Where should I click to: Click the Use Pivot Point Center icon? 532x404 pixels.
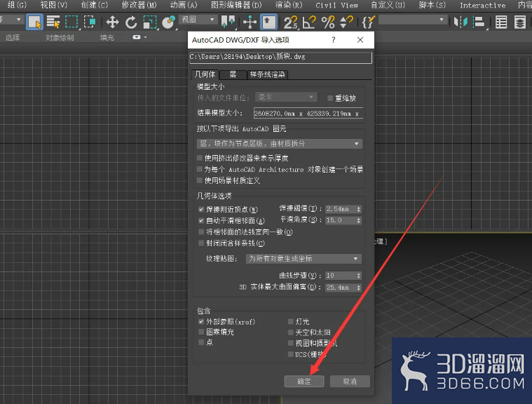point(228,22)
